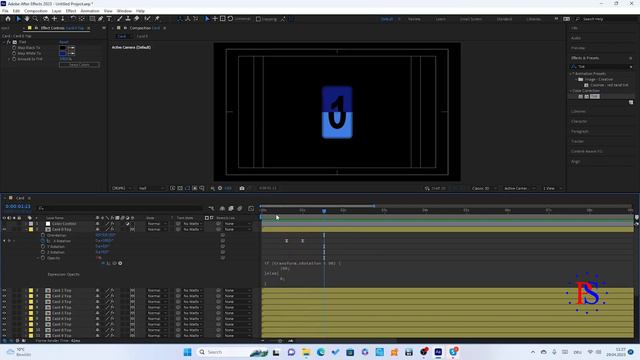Click the Map Black To color swatch
The image size is (640, 360).
[x=62, y=48]
